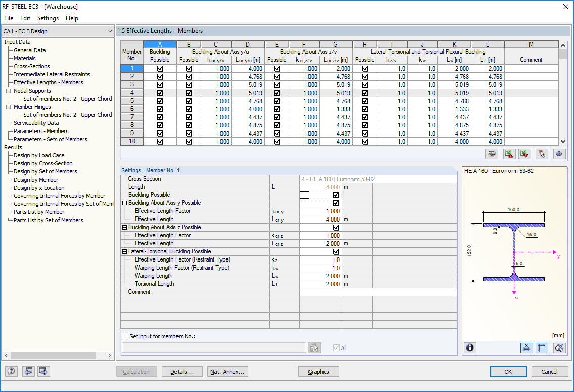Viewport: 574px width, 392px height.
Task: Click the Comment field in settings panel
Action: pos(378,292)
